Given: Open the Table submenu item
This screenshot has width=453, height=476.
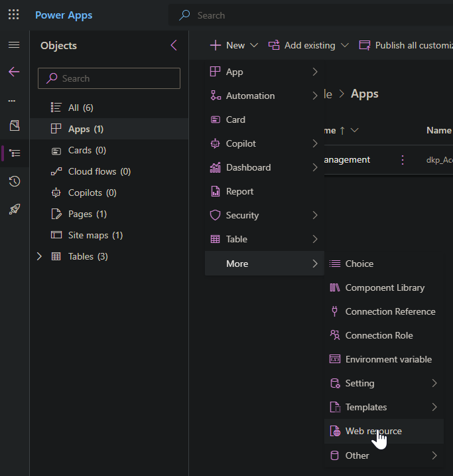Looking at the screenshot, I should (265, 239).
